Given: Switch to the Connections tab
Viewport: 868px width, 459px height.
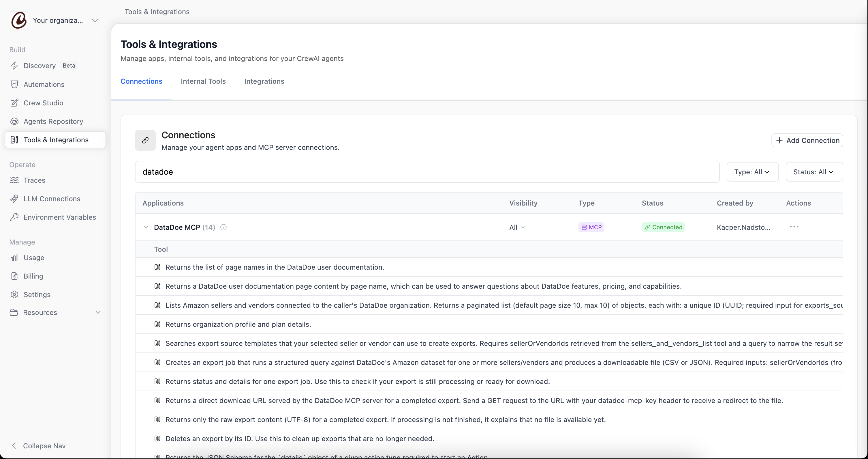Looking at the screenshot, I should pyautogui.click(x=142, y=81).
